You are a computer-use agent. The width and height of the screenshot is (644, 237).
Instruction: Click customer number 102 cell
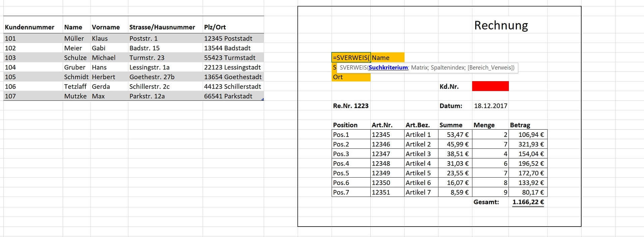(x=33, y=48)
